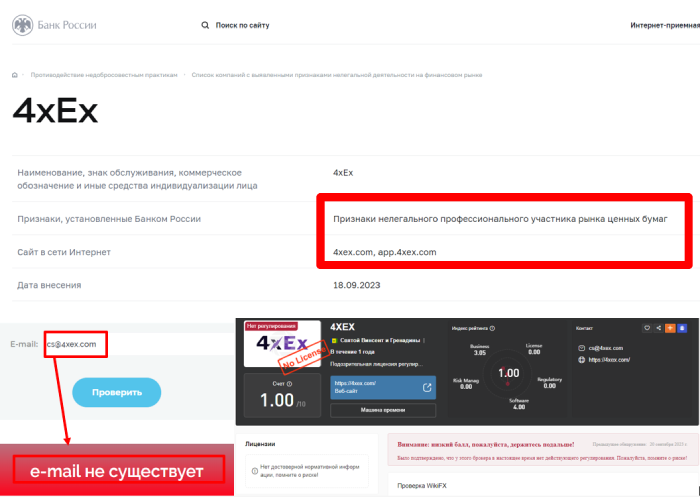Click the external link icon on website button
This screenshot has height=497, width=700.
[x=427, y=388]
